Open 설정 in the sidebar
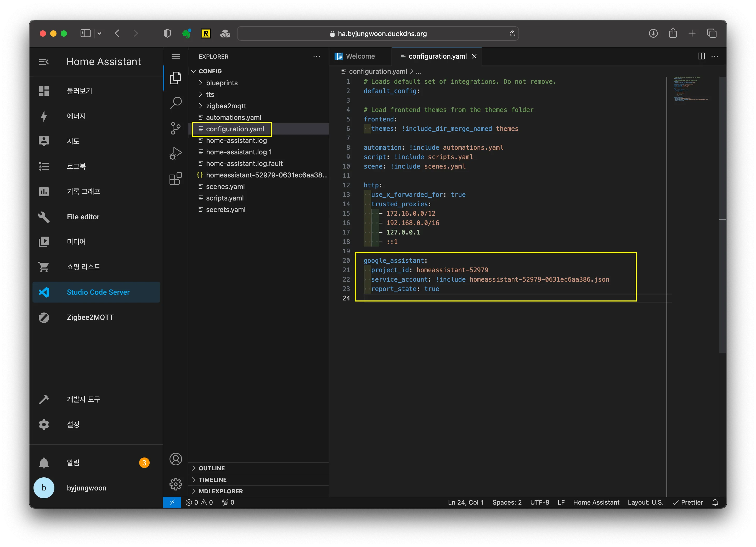 pyautogui.click(x=96, y=424)
